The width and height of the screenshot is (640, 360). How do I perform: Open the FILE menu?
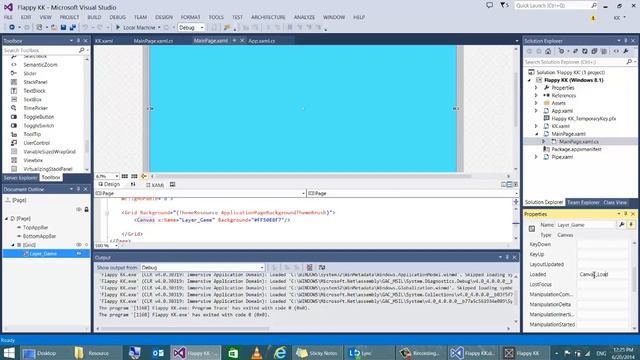[x=8, y=17]
